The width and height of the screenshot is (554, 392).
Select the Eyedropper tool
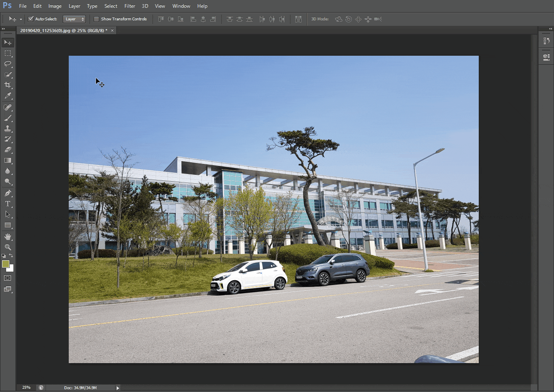(x=8, y=96)
